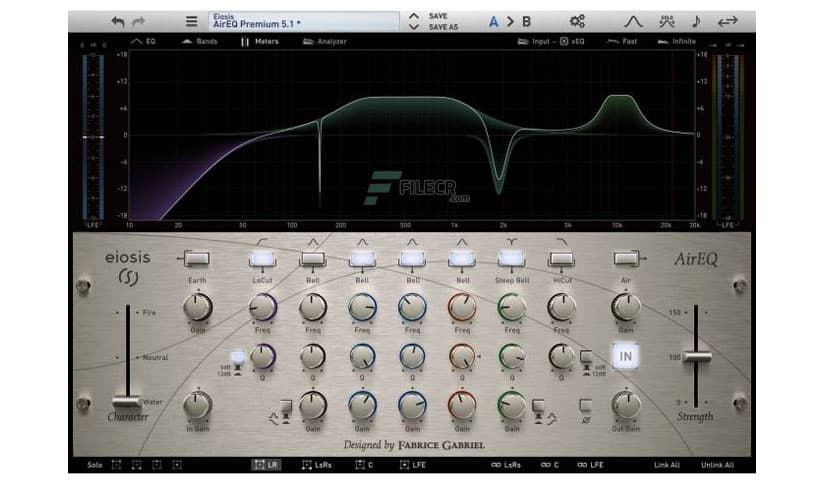
Task: Click the SAVE AS button
Action: [443, 27]
